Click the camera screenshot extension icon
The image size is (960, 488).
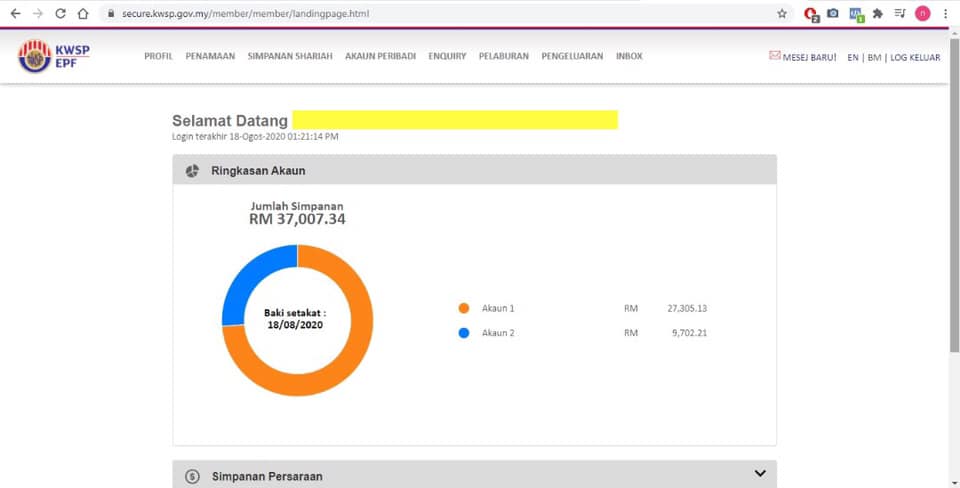tap(833, 13)
